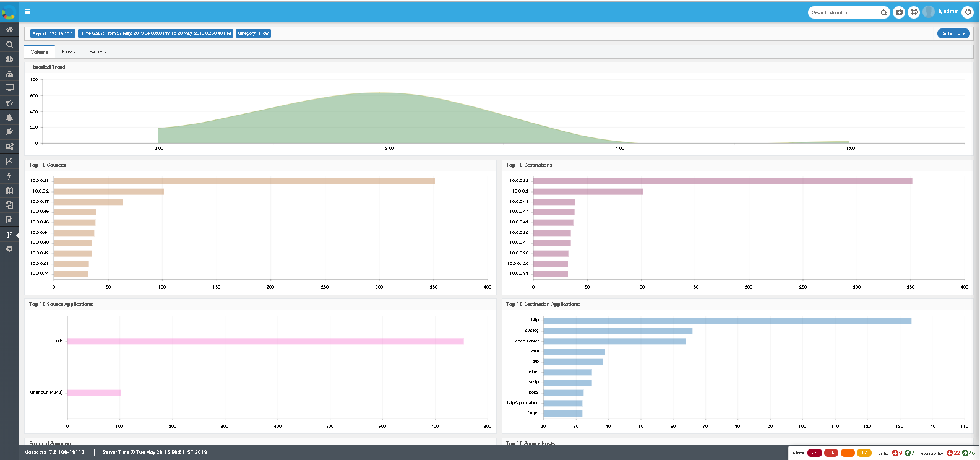Open the lightning bolt icon in sidebar
Image resolution: width=980 pixels, height=460 pixels.
coord(9,176)
